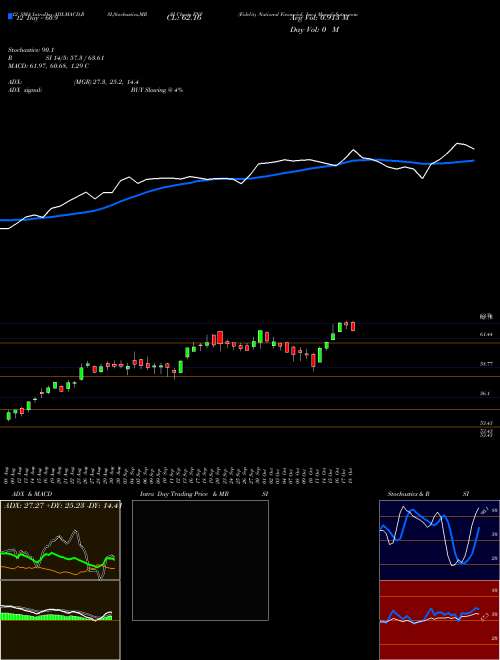The width and height of the screenshot is (500, 660).
Task: Select the '(MGR) 27.3, 25.2, 14.4' ADX values
Action: (106, 82)
